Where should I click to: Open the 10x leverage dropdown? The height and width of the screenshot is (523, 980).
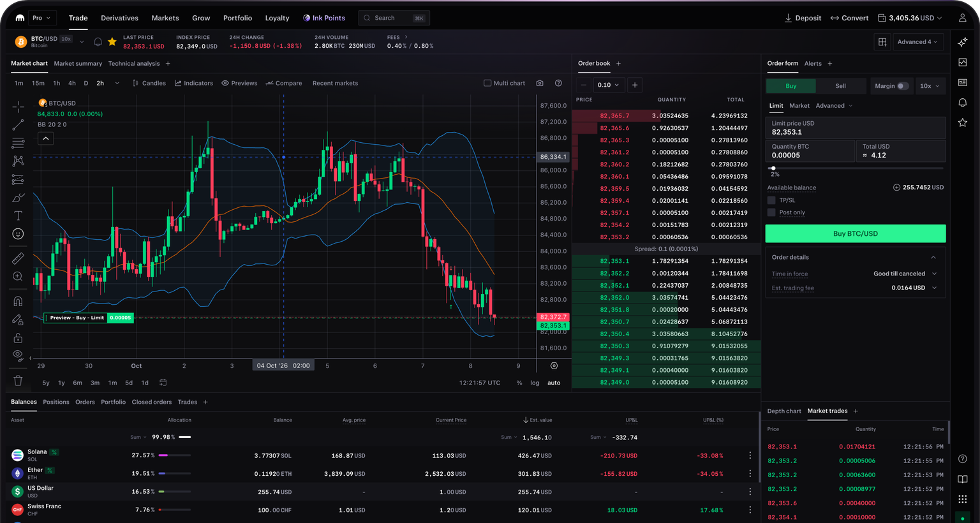tap(930, 86)
